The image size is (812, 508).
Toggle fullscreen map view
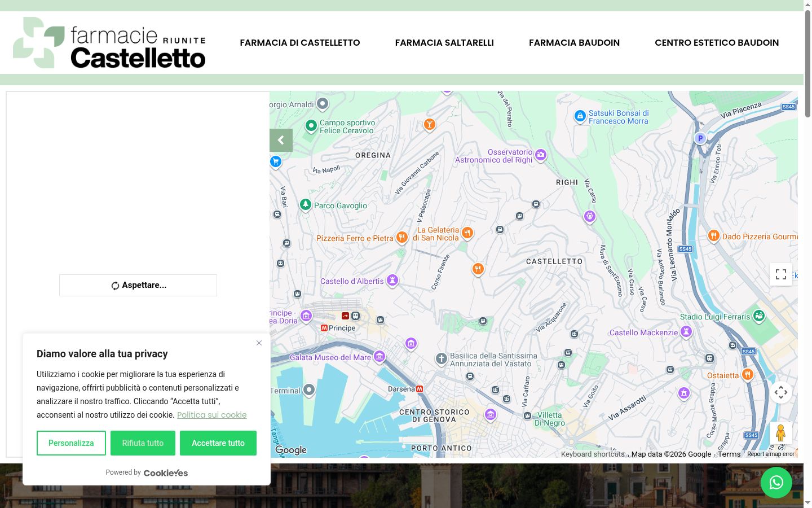tap(781, 274)
